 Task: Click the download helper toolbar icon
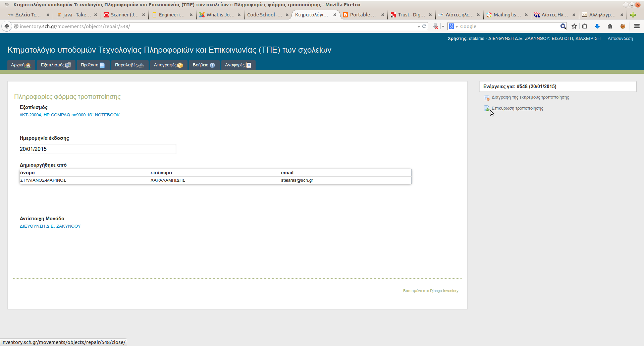point(435,26)
